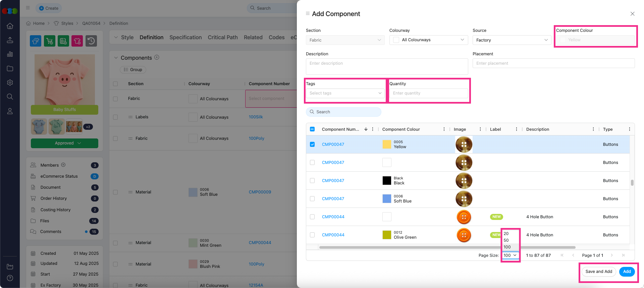Viewport: 644px width, 288px height.
Task: Switch to the Specification tab
Action: tap(185, 38)
